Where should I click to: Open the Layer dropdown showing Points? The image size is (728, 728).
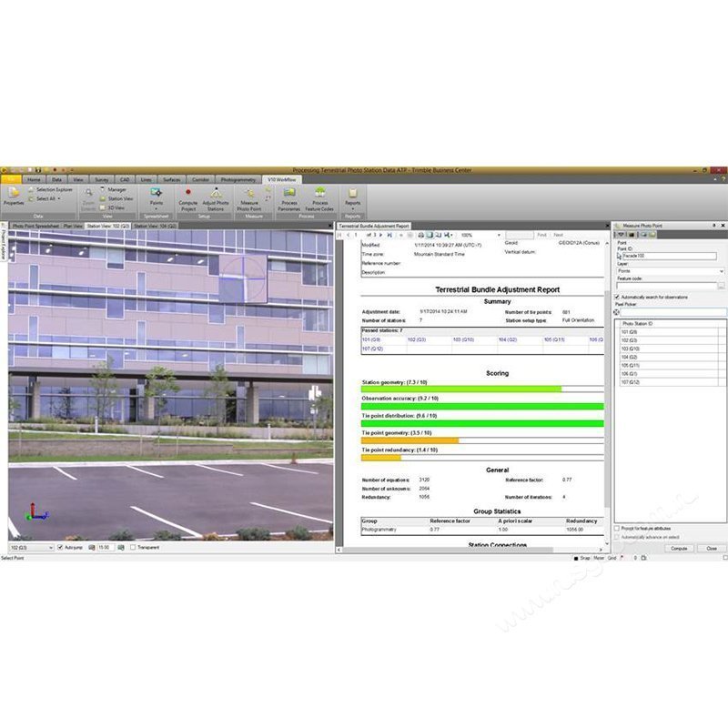(x=669, y=270)
